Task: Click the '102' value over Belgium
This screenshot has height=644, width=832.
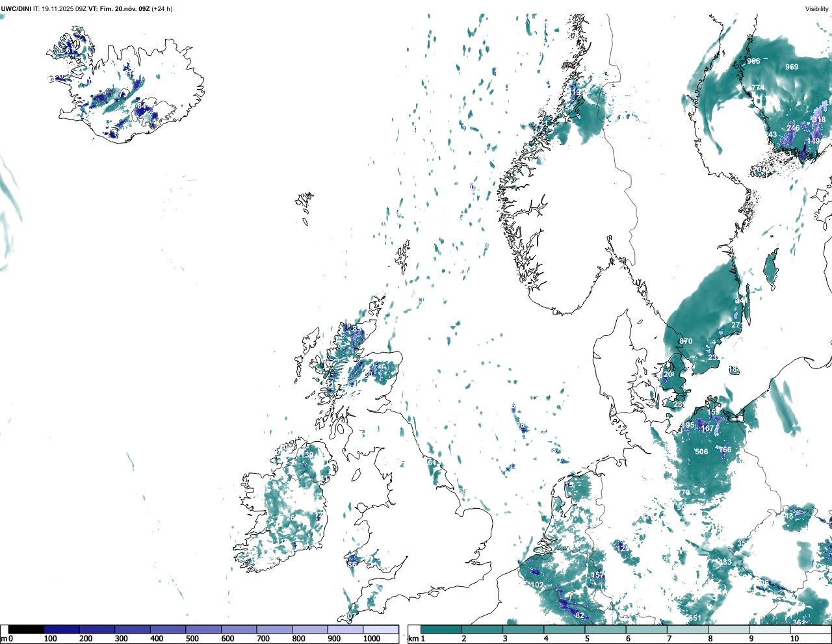Action: pos(537,585)
